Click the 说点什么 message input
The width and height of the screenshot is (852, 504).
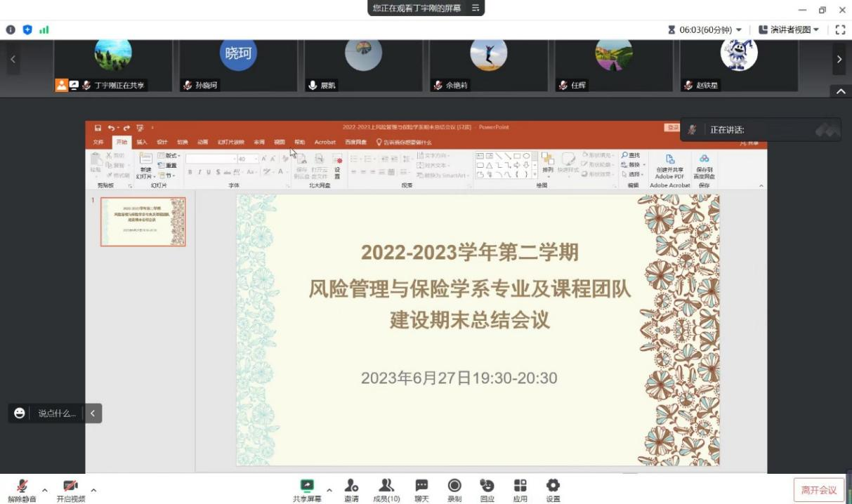coord(56,413)
